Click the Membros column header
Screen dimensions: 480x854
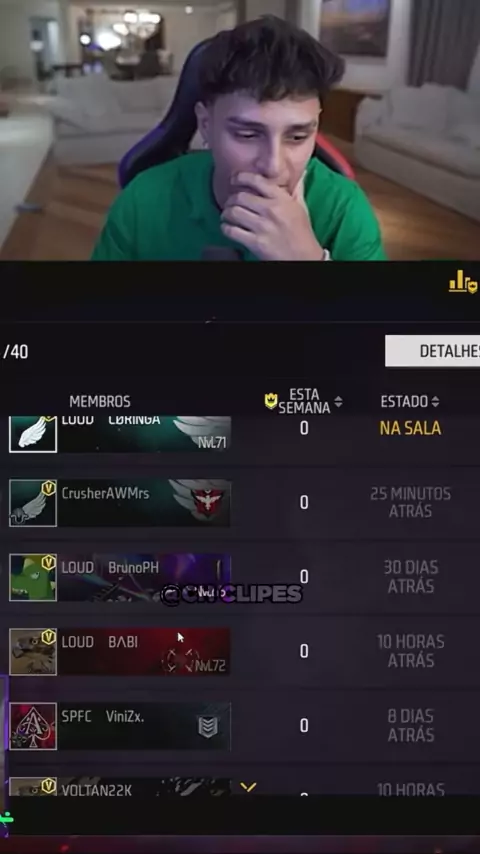[100, 402]
